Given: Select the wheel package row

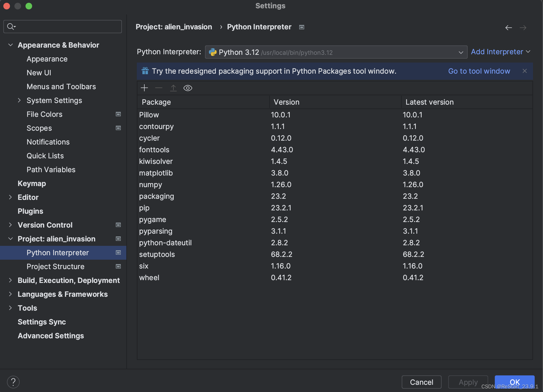Looking at the screenshot, I should coord(335,278).
